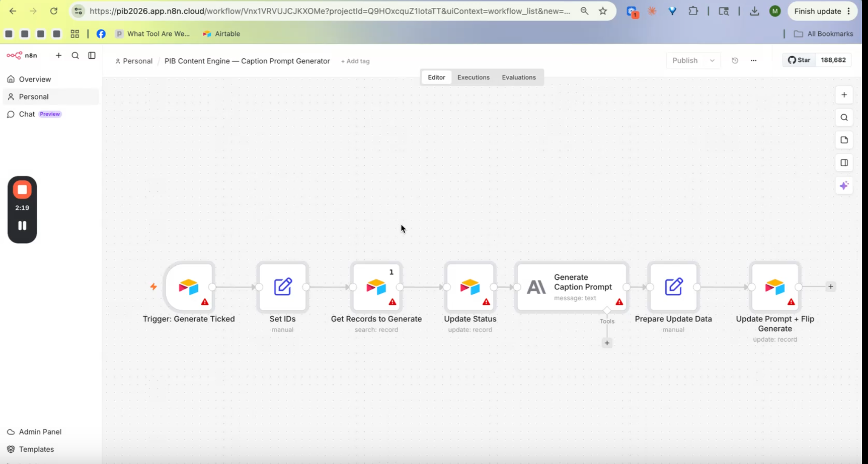Select Personal in the sidebar
The image size is (868, 464).
pyautogui.click(x=50, y=97)
